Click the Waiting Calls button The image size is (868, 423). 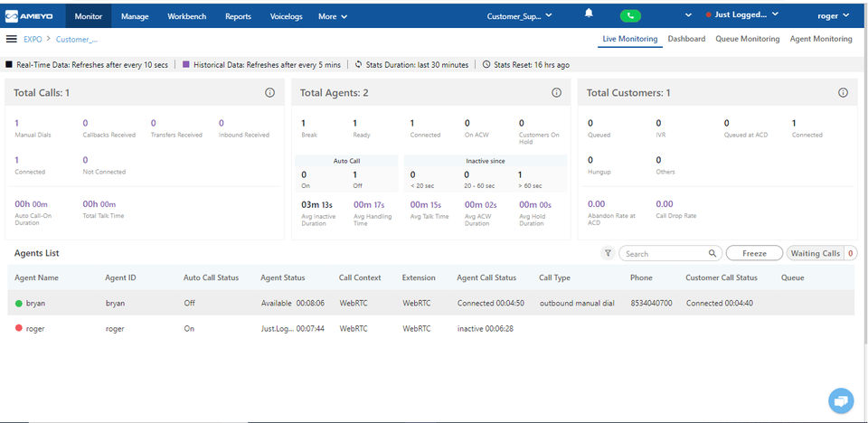coord(816,254)
